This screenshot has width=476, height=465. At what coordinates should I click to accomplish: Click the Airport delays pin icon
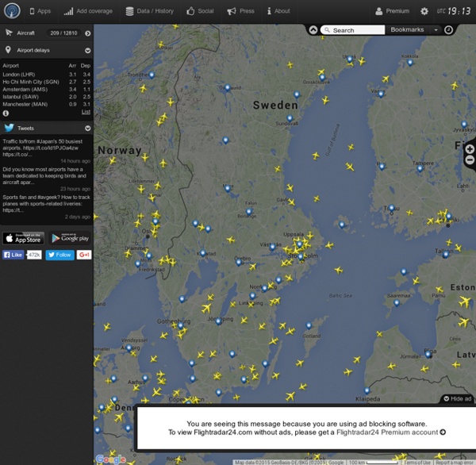tap(8, 50)
